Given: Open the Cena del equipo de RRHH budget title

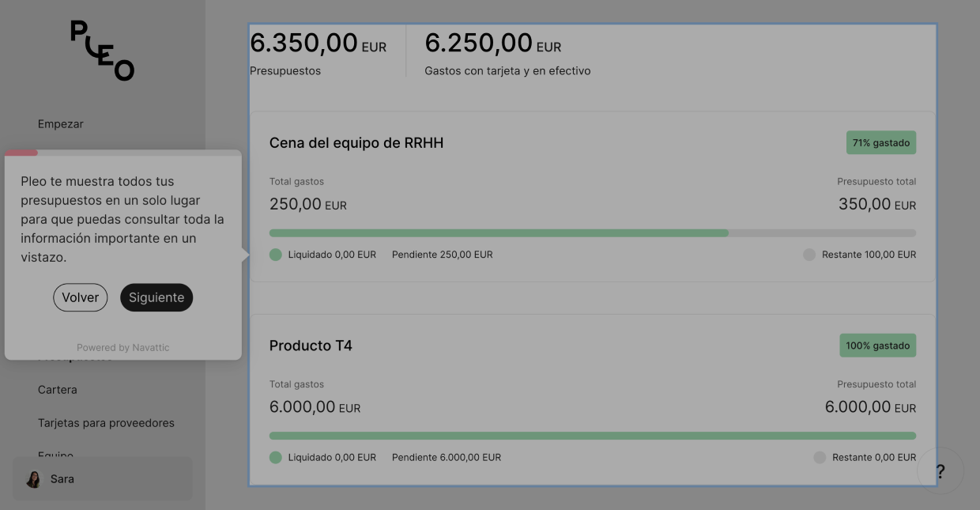Looking at the screenshot, I should point(356,143).
